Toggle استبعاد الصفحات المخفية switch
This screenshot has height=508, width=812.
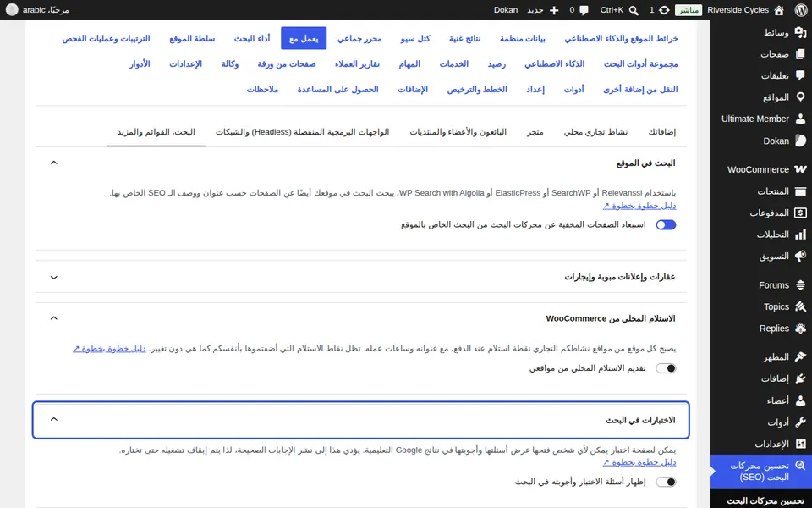666,224
